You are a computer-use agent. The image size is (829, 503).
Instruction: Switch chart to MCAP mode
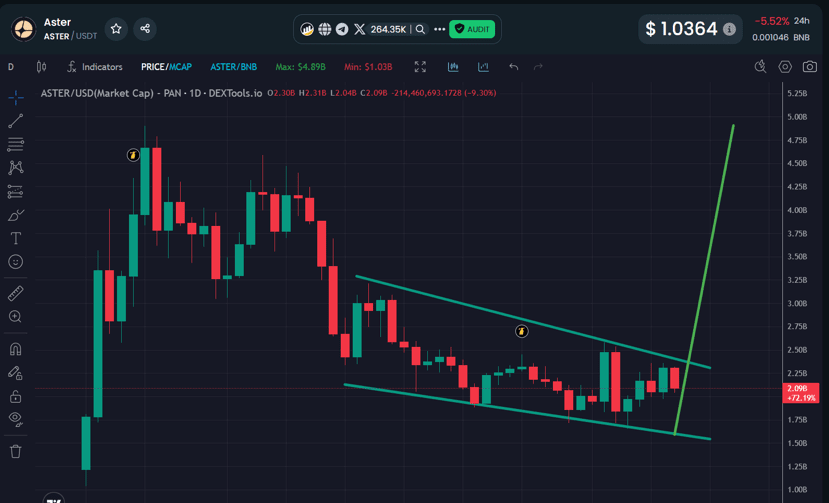tap(180, 67)
